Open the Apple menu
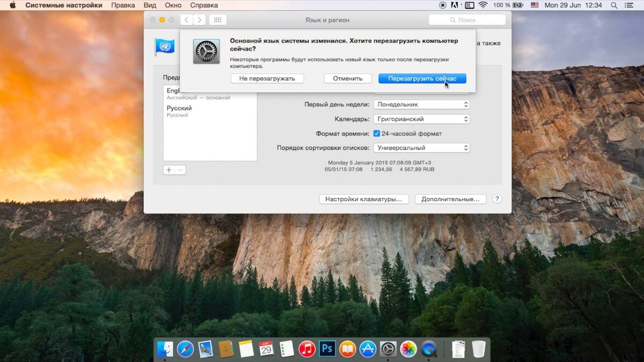Screen dimensions: 644x362 (x=12, y=5)
